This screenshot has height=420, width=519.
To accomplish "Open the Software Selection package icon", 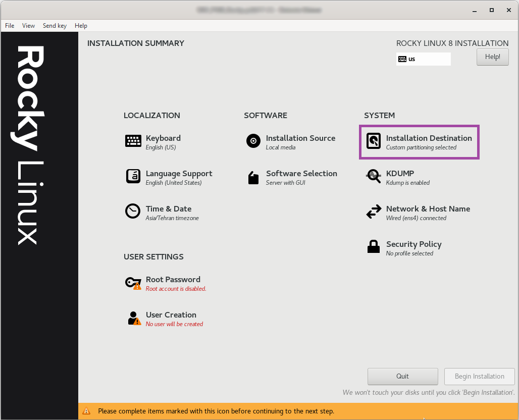I will click(x=253, y=177).
